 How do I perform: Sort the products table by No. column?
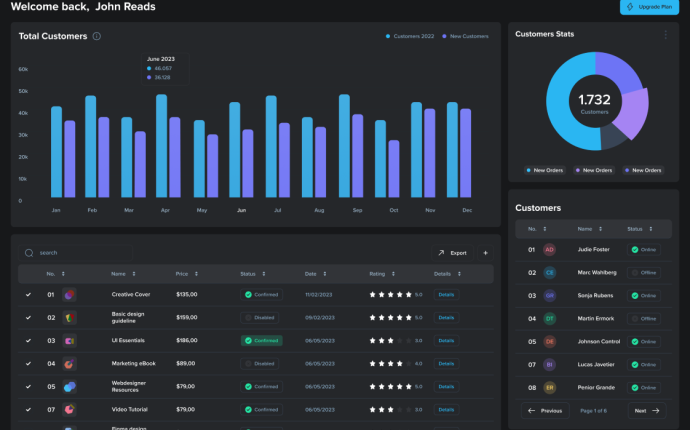pos(63,274)
